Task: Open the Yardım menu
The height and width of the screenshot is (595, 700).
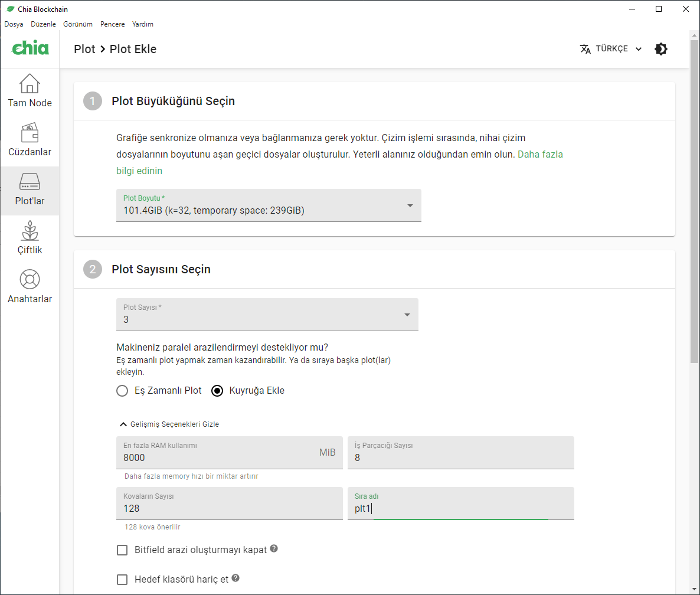Action: click(x=143, y=24)
